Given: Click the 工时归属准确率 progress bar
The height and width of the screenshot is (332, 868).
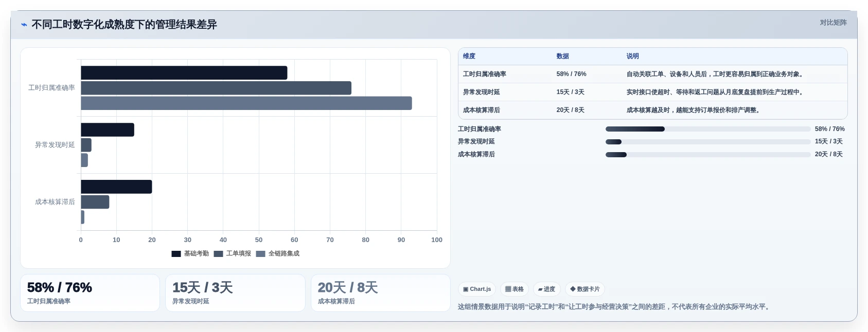Looking at the screenshot, I should point(708,129).
